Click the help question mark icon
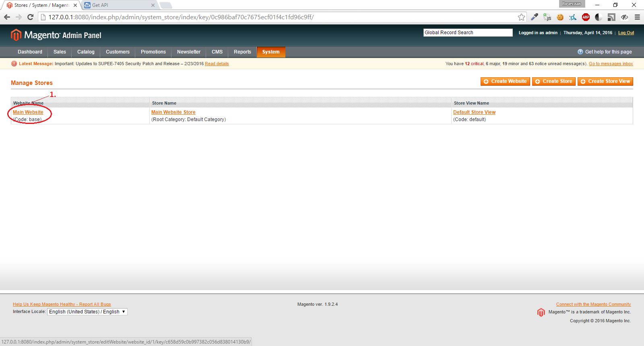This screenshot has height=346, width=644. pyautogui.click(x=580, y=52)
